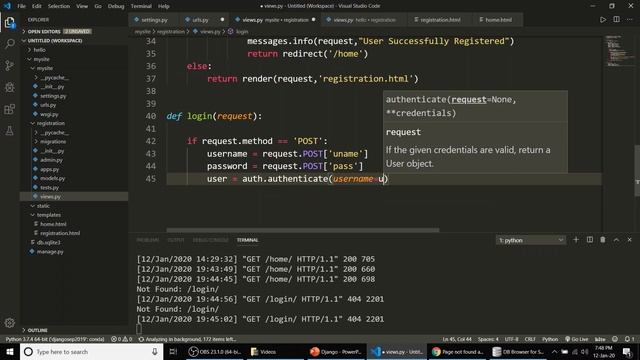Screen dimensions: 640x360
Task: Click Ln 45, Col 44 in status bar
Action: [x=456, y=339]
